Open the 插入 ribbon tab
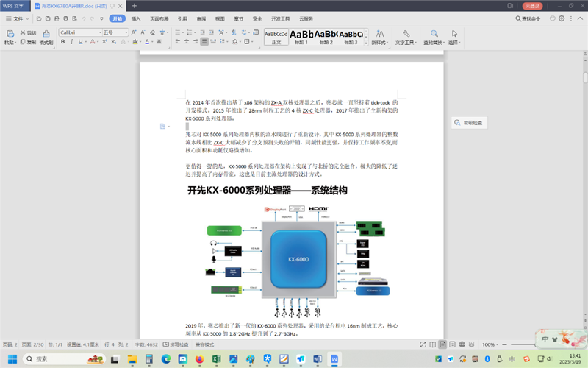The height and width of the screenshot is (368, 588). click(x=136, y=18)
